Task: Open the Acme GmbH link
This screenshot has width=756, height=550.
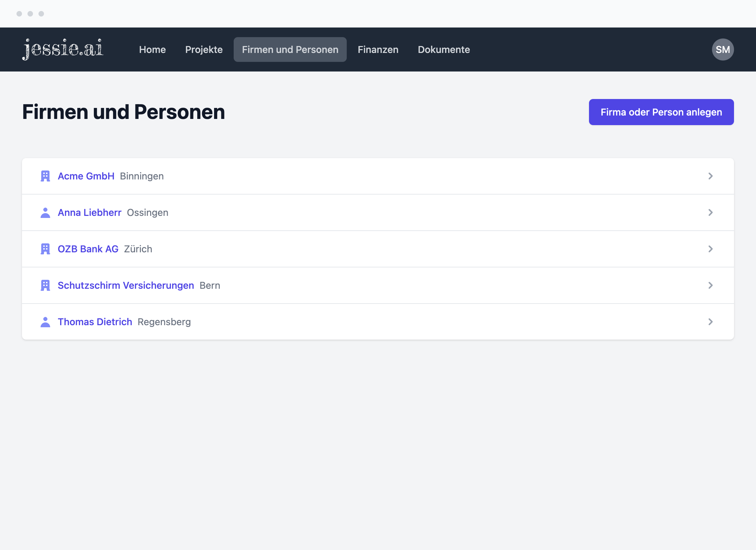Action: [x=86, y=176]
